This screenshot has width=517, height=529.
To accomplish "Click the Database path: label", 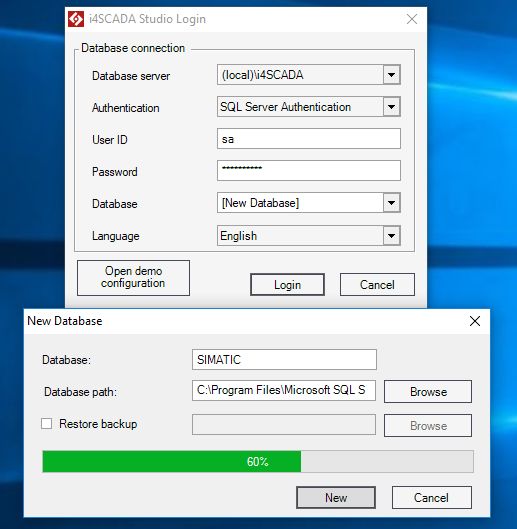I will pyautogui.click(x=80, y=392).
